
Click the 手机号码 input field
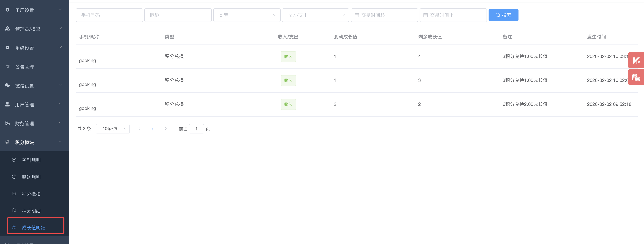click(x=109, y=15)
